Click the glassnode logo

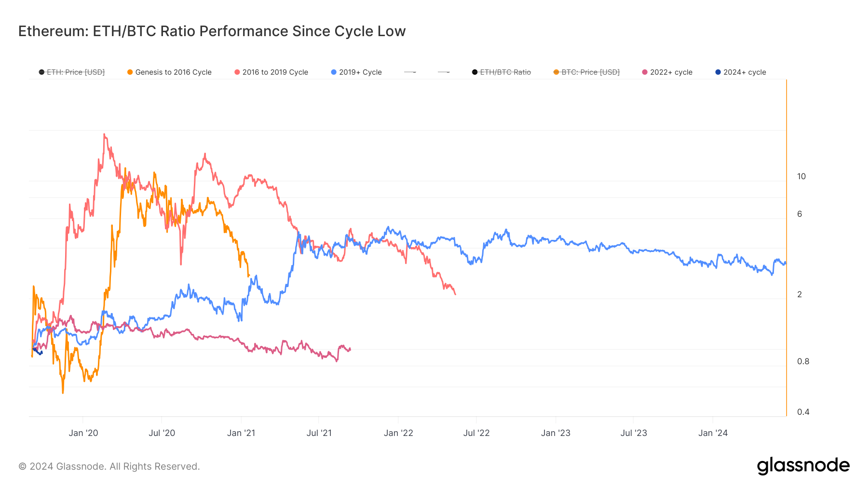803,466
